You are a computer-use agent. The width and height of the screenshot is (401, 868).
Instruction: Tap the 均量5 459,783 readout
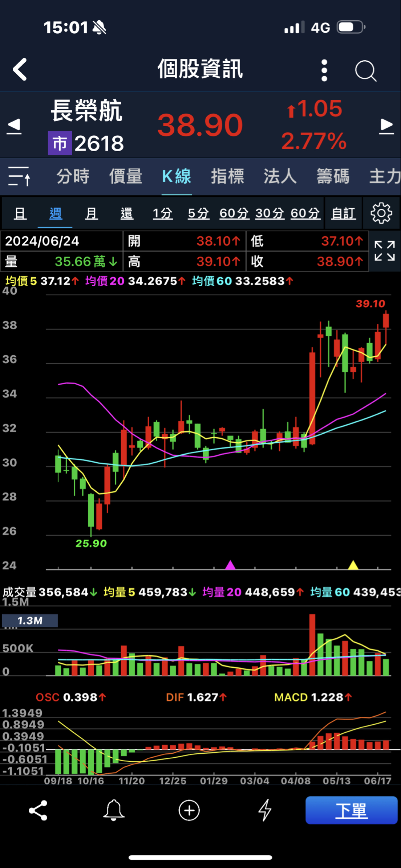pyautogui.click(x=150, y=592)
